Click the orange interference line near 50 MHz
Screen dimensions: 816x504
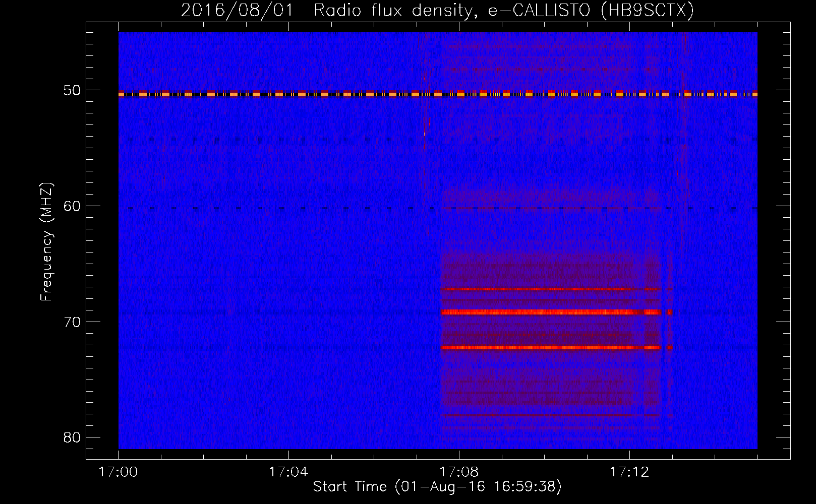click(x=438, y=94)
